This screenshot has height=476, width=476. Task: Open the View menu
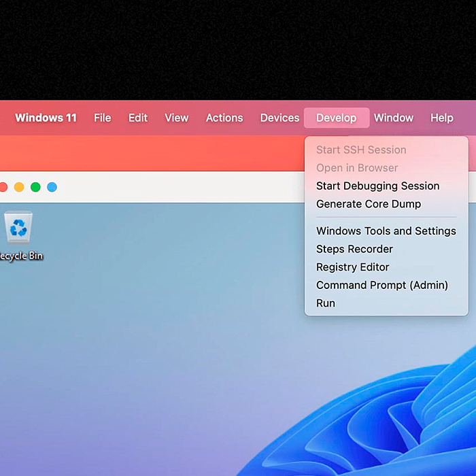(x=176, y=118)
